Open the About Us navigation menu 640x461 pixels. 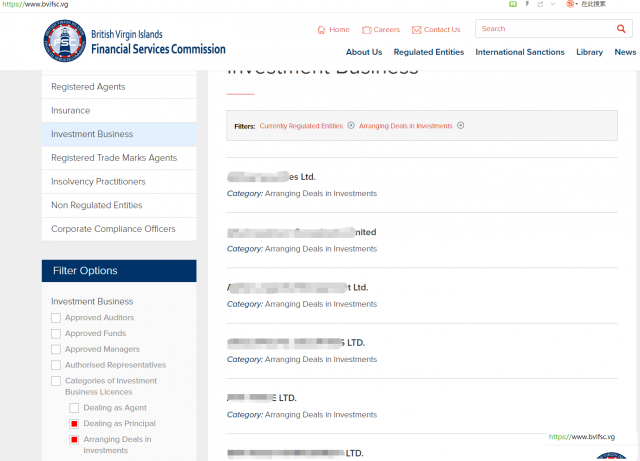click(x=364, y=52)
